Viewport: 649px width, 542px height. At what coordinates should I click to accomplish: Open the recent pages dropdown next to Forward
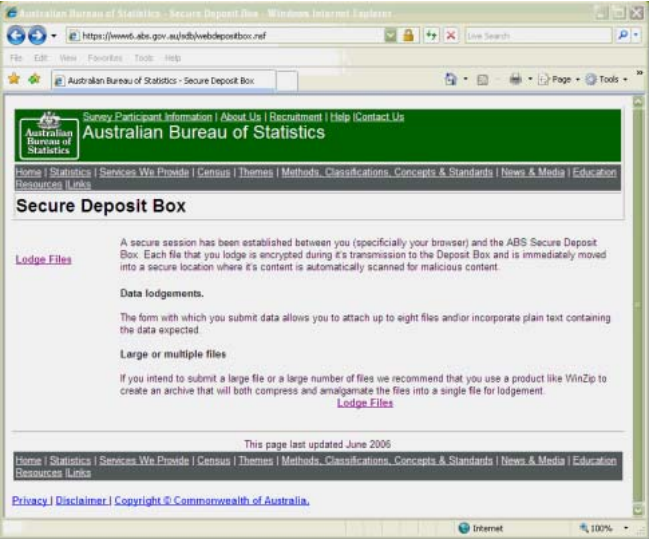click(x=54, y=36)
